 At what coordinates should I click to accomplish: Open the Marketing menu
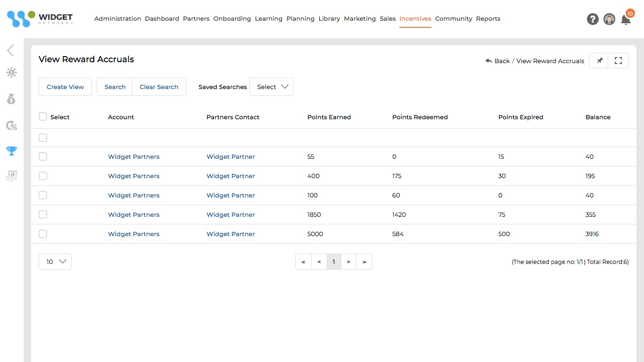tap(360, 19)
